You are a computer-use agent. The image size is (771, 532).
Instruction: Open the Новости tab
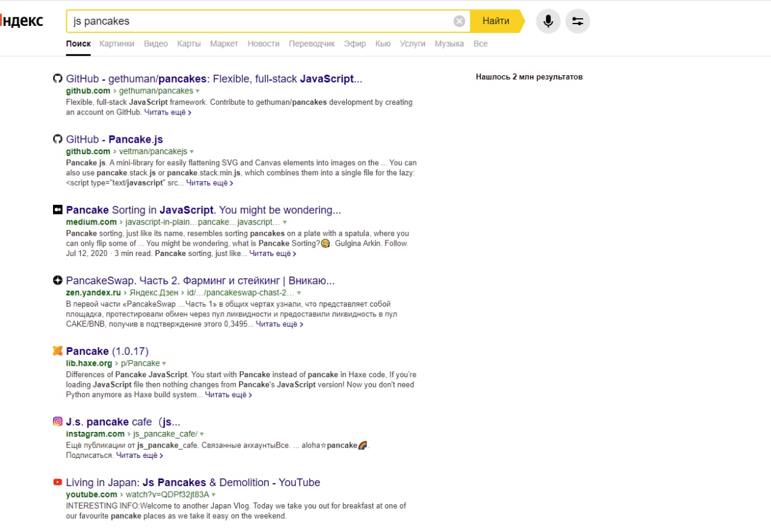point(263,44)
